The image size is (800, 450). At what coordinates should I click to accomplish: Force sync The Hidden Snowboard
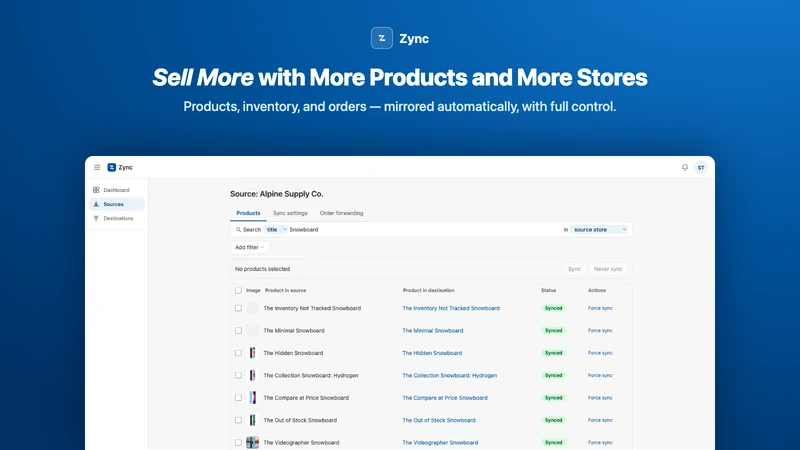600,353
